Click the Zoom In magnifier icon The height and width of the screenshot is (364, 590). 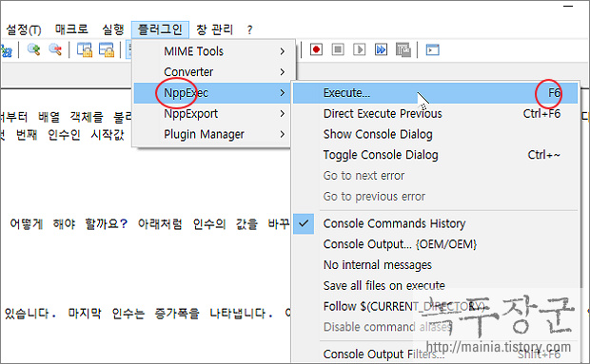point(34,49)
